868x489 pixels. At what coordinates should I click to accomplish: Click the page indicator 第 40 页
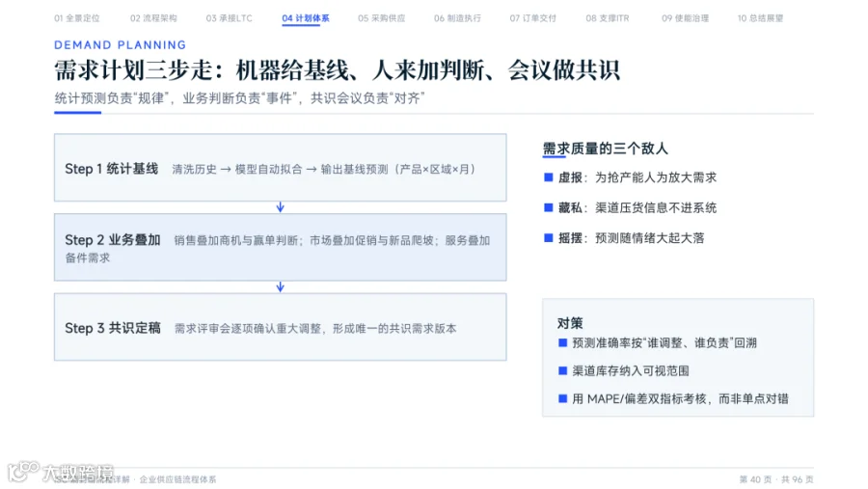[755, 479]
